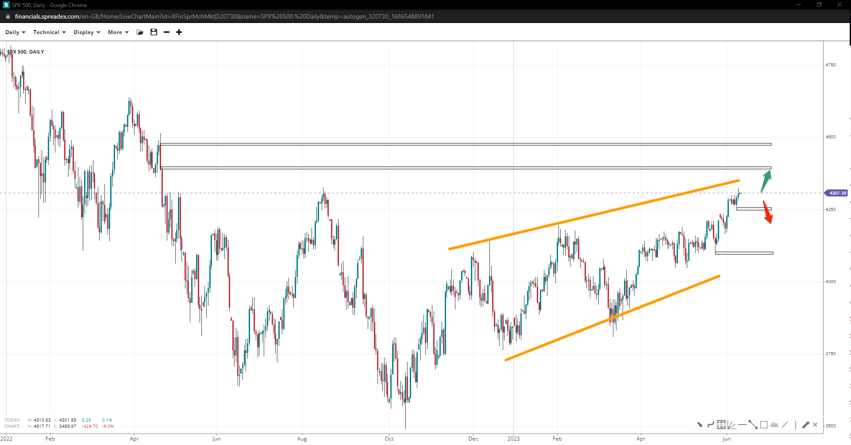Select the rectangle drawing tool
The image size is (851, 445).
764,425
